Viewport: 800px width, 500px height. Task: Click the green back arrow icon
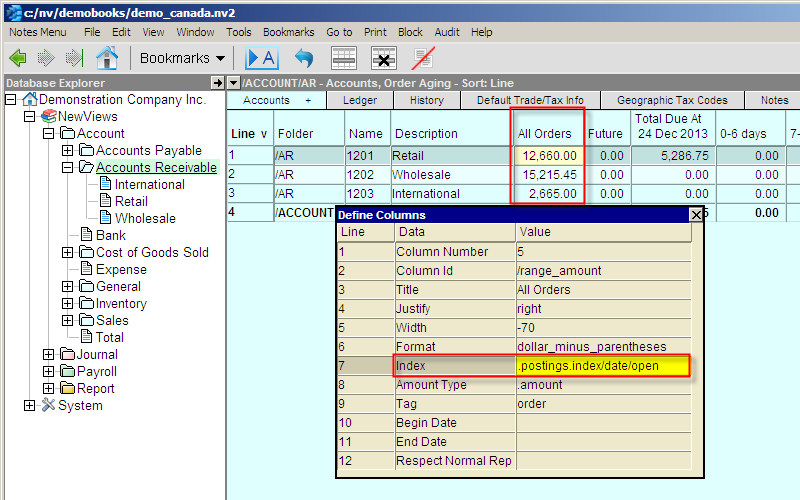pyautogui.click(x=17, y=58)
